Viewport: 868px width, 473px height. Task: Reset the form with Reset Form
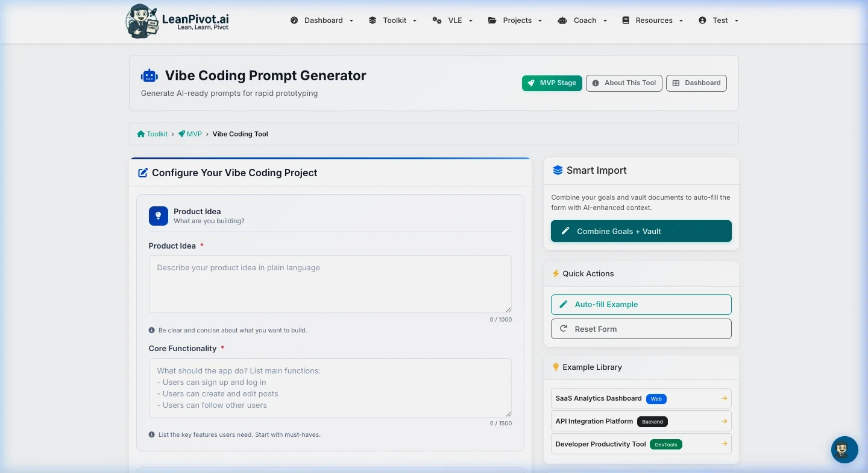tap(641, 329)
